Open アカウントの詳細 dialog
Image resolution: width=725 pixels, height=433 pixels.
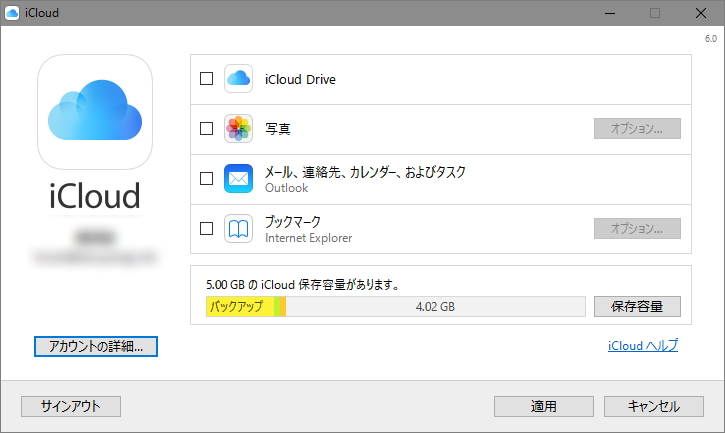96,346
